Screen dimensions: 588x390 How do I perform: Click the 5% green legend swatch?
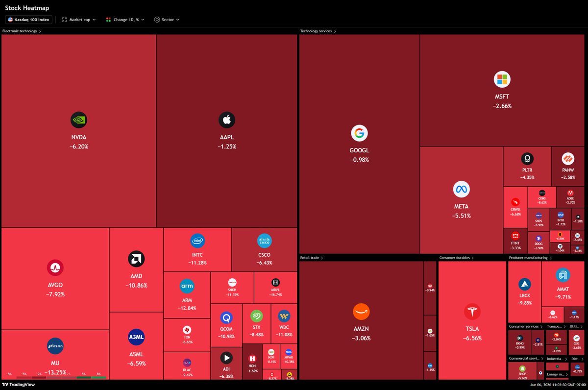[84, 377]
